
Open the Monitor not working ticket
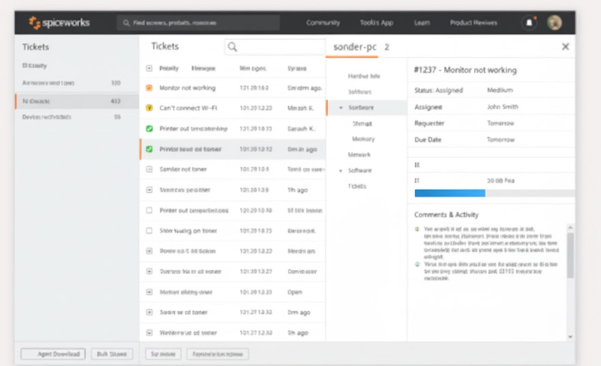click(187, 88)
